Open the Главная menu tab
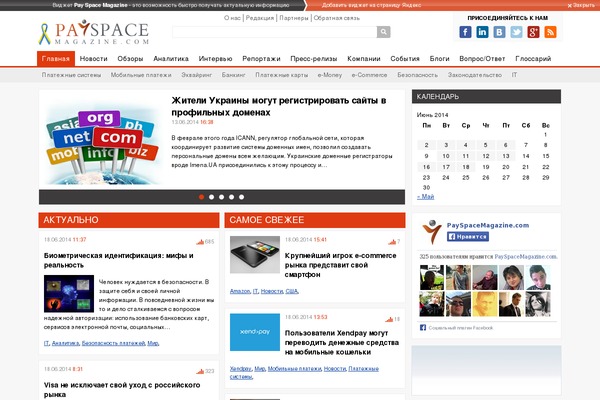The image size is (600, 400). click(x=56, y=59)
